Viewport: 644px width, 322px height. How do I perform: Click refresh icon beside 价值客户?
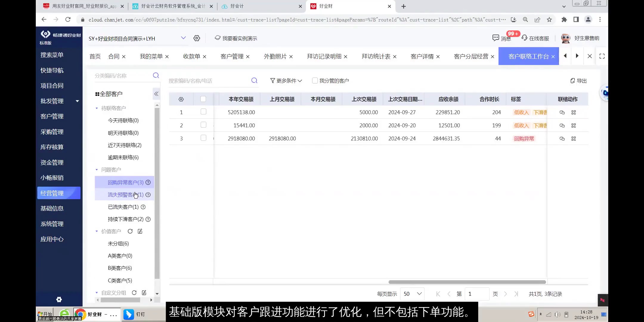click(x=130, y=231)
